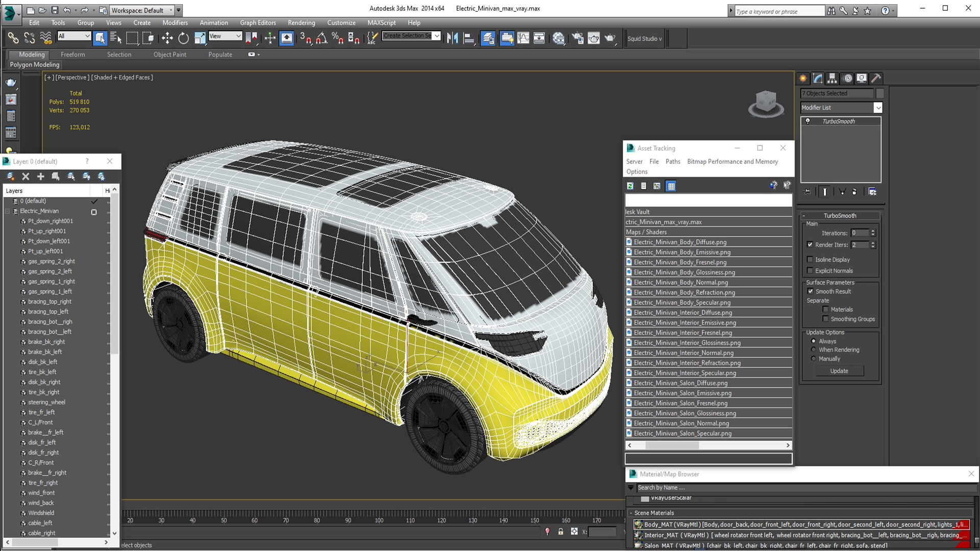
Task: Select the Always update option
Action: (x=814, y=341)
